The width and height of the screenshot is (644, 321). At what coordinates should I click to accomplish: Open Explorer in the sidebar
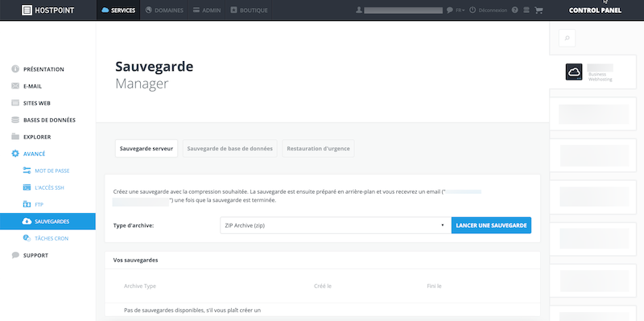coord(37,137)
